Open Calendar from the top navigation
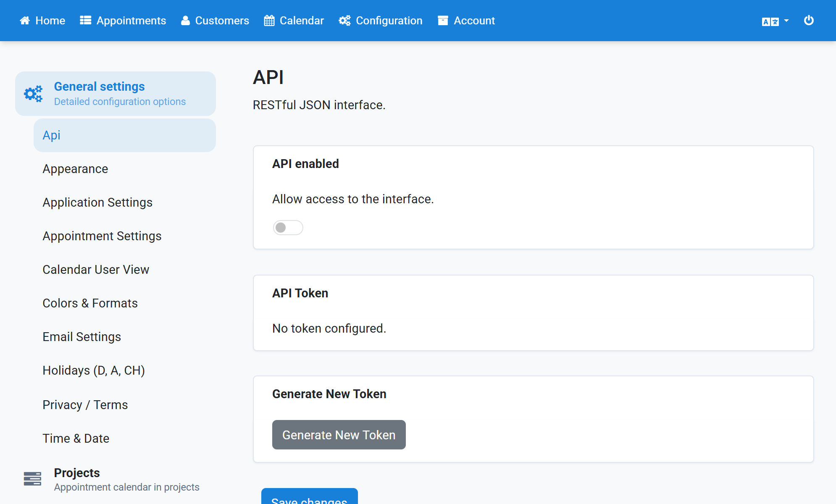Screen dimensions: 836x504 tap(294, 21)
